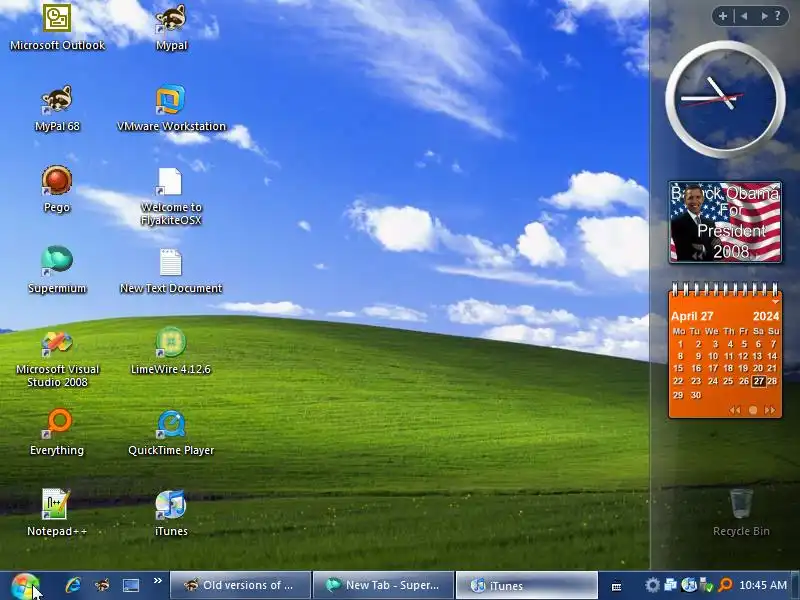This screenshot has height=600, width=800.
Task: Click the April 27 calendar header
Action: [692, 316]
